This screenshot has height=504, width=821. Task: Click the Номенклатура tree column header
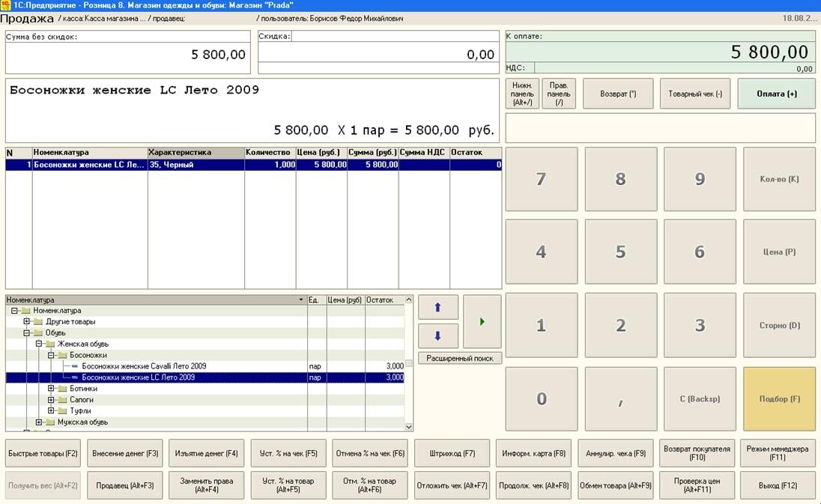click(x=150, y=300)
